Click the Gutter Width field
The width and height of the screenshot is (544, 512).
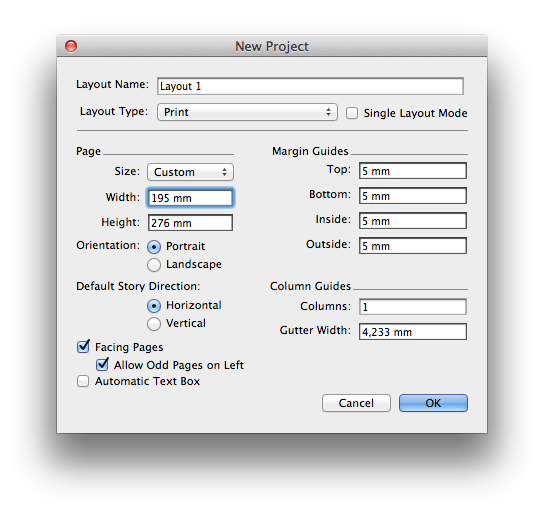coord(413,332)
